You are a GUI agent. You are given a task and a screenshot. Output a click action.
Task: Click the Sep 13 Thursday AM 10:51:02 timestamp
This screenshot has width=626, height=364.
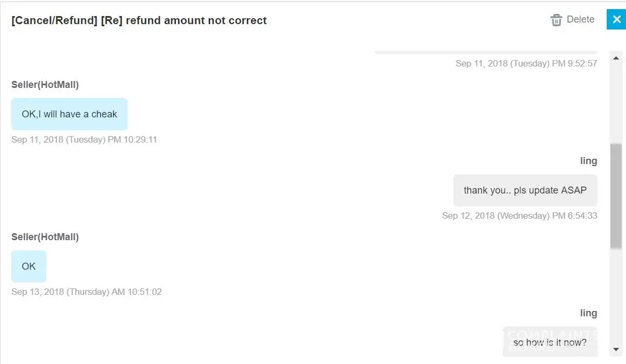[86, 292]
